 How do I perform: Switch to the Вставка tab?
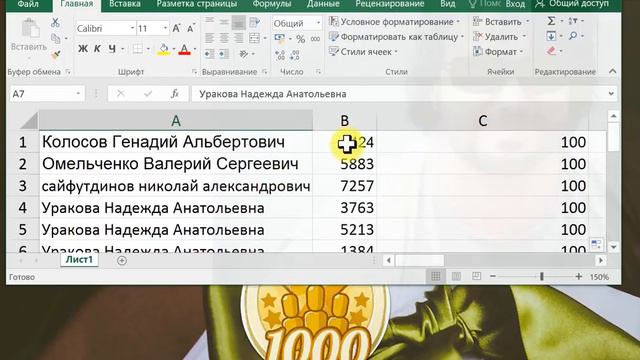pos(125,4)
